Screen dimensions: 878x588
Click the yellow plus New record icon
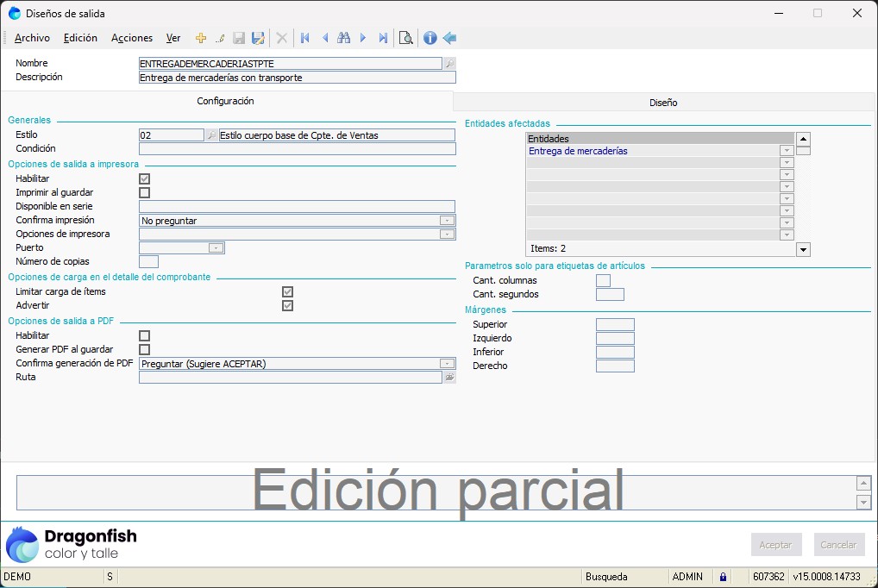click(x=201, y=38)
